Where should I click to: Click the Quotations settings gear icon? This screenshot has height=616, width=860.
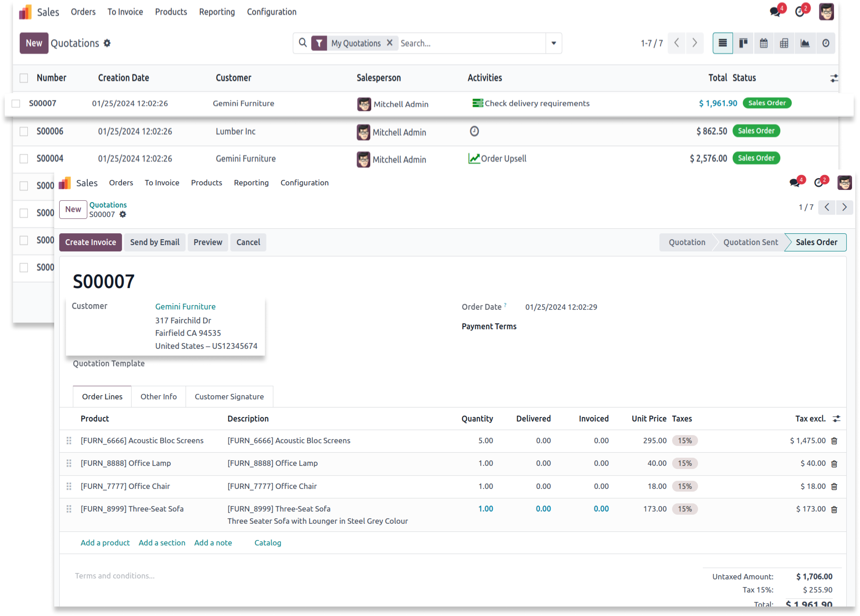[107, 43]
